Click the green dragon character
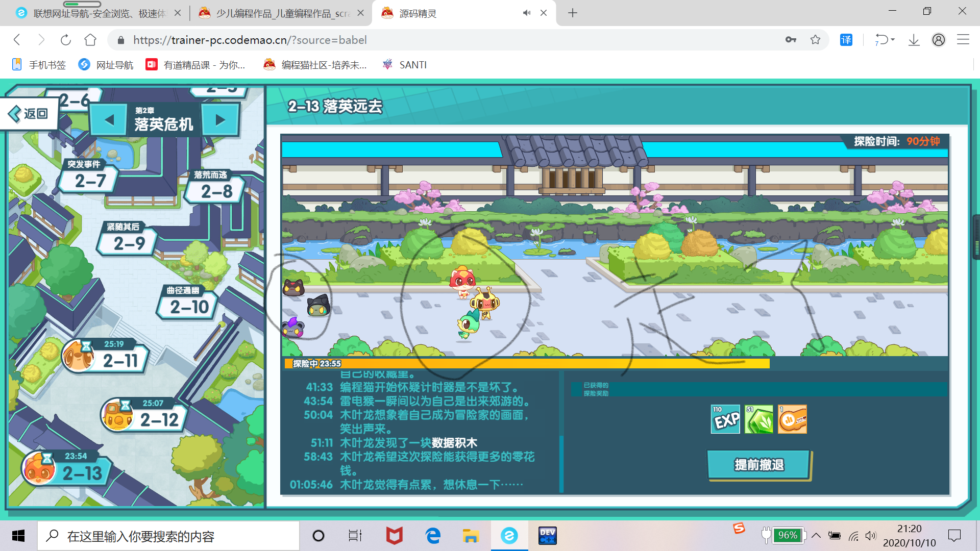Image resolution: width=980 pixels, height=551 pixels. click(x=468, y=325)
